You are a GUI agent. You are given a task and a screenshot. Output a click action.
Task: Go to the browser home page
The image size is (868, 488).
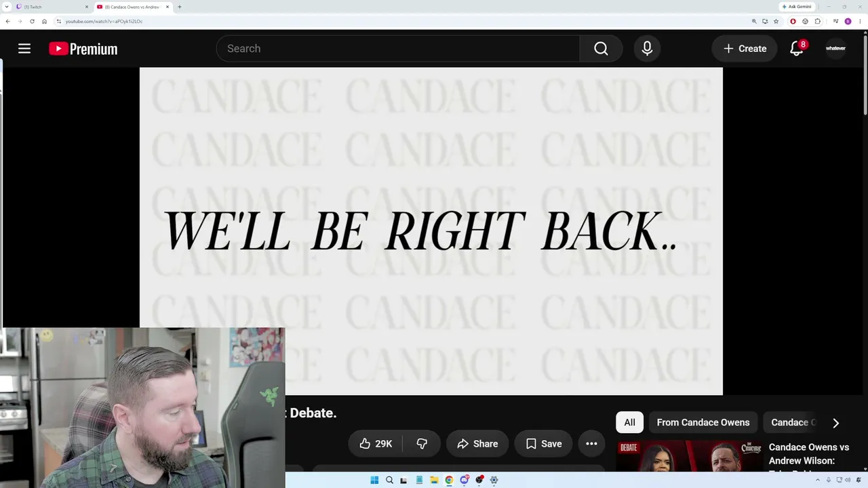pyautogui.click(x=44, y=21)
